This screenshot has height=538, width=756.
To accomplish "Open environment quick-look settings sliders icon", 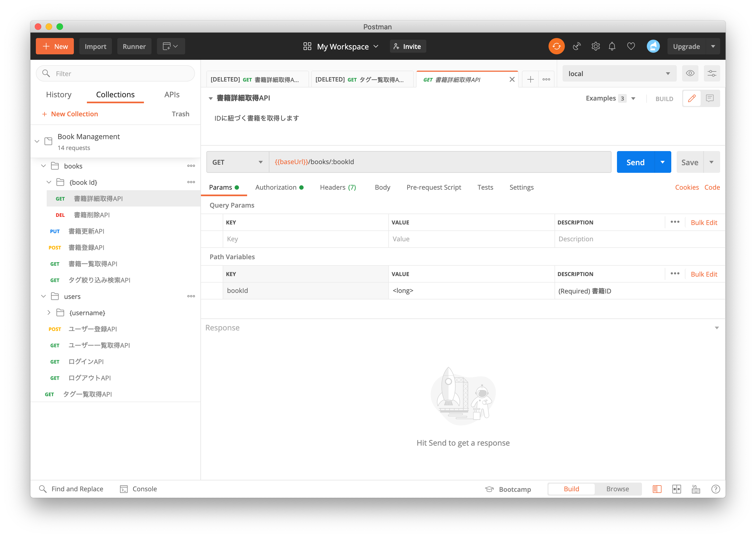I will tap(712, 73).
